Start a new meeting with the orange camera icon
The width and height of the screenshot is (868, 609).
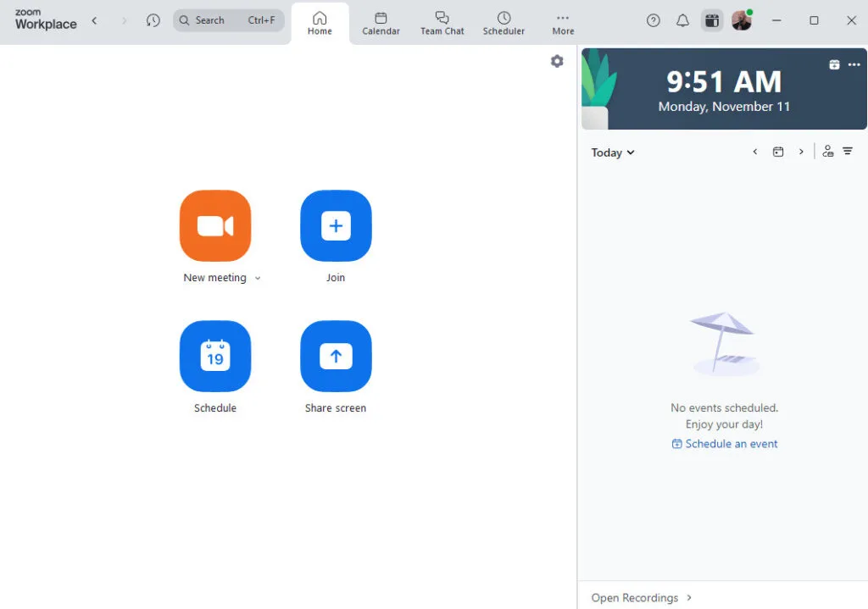(x=215, y=226)
